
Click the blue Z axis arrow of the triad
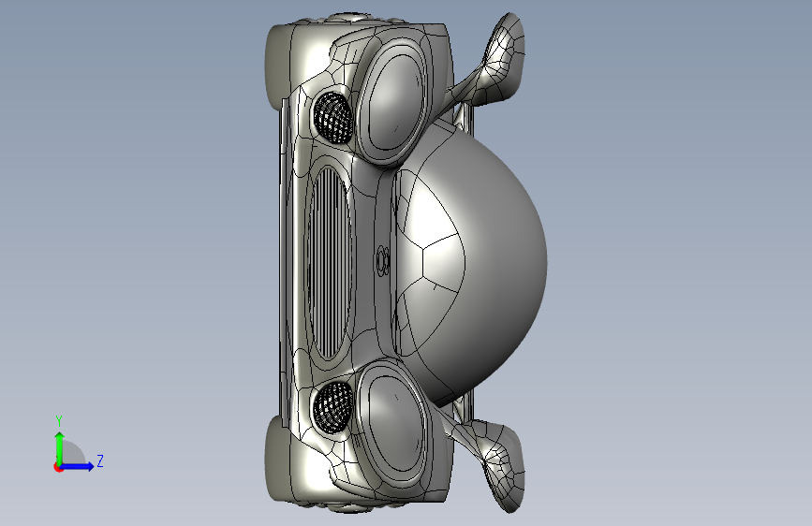point(78,466)
